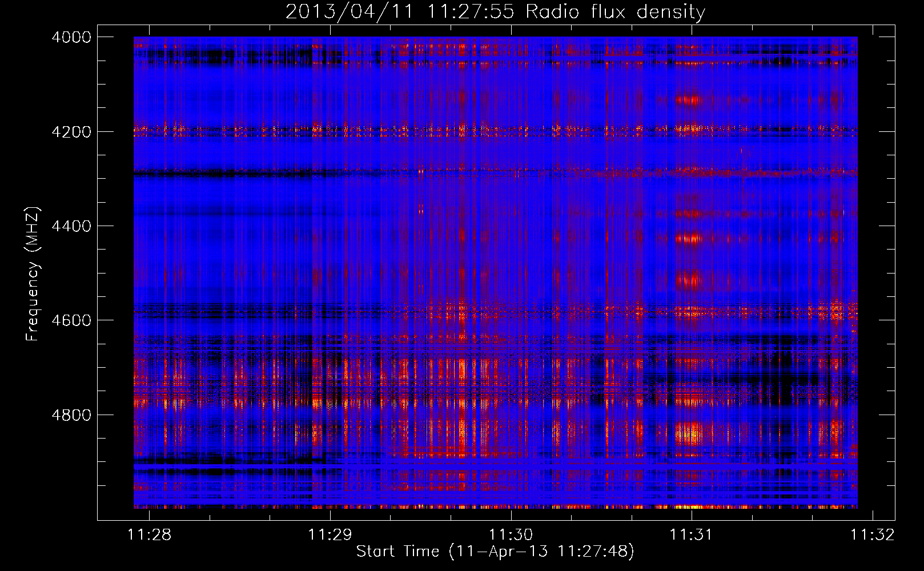Screen dimensions: 924x571
Task: Click the 4800 frequency tick label
Action: pyautogui.click(x=71, y=415)
